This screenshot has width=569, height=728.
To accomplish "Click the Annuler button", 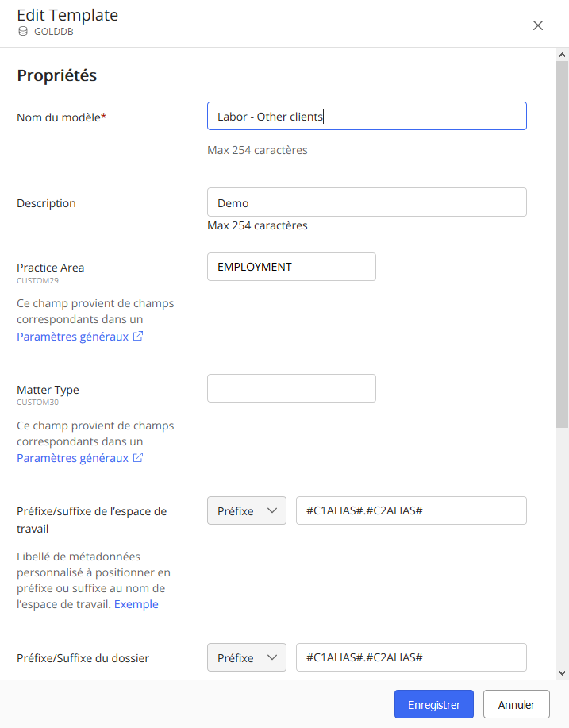I will click(x=517, y=704).
